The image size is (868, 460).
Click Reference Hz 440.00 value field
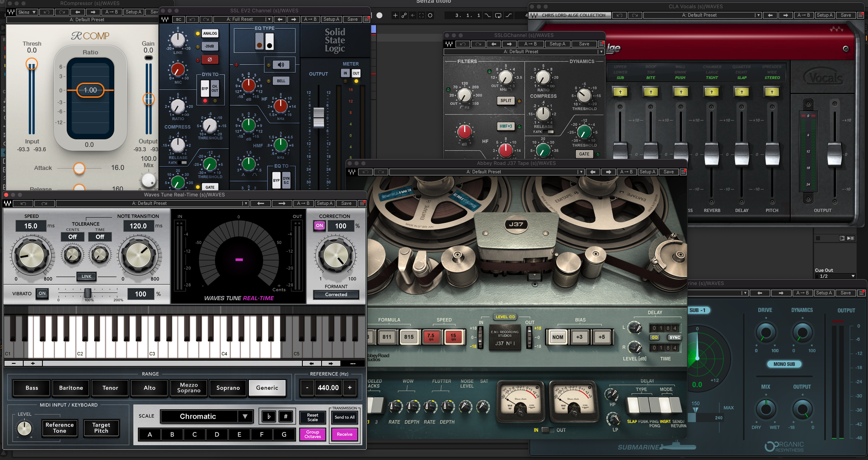pyautogui.click(x=328, y=388)
